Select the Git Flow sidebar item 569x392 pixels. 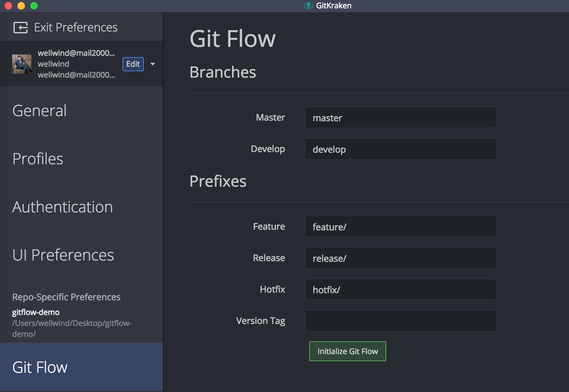[x=40, y=367]
